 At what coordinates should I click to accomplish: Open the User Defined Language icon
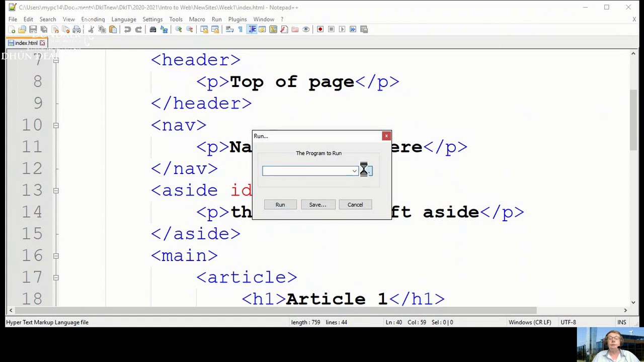point(262,30)
